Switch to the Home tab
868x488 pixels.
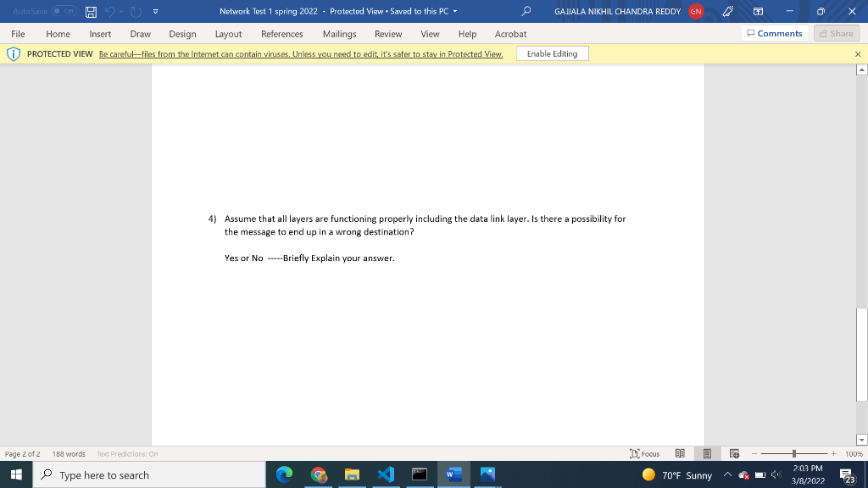pyautogui.click(x=58, y=34)
